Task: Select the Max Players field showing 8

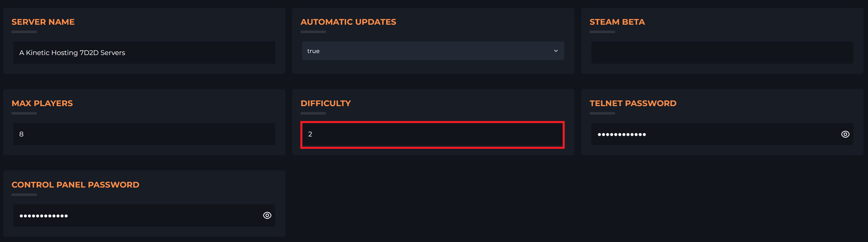Action: pos(144,134)
